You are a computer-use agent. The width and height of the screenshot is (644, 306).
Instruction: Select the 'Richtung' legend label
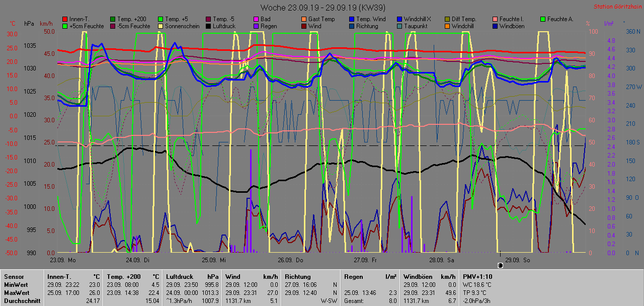[x=367, y=26]
